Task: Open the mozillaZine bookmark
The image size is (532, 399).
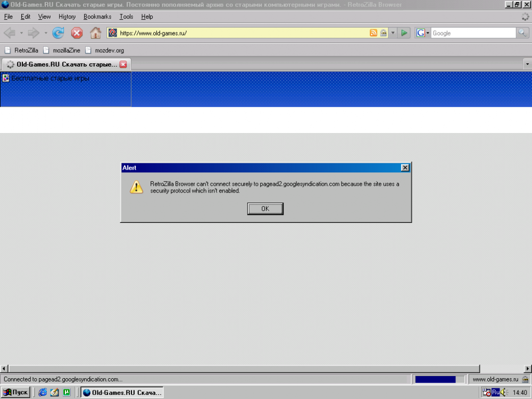Action: (62, 50)
